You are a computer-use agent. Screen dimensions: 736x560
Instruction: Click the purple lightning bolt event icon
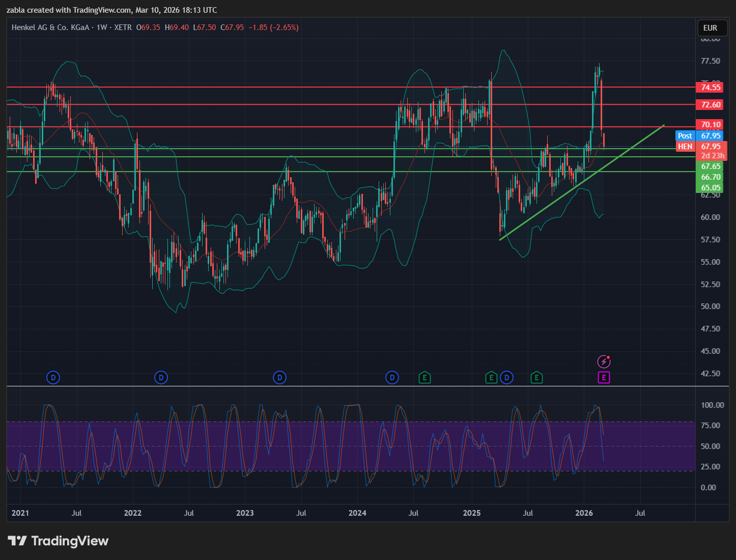(x=604, y=361)
